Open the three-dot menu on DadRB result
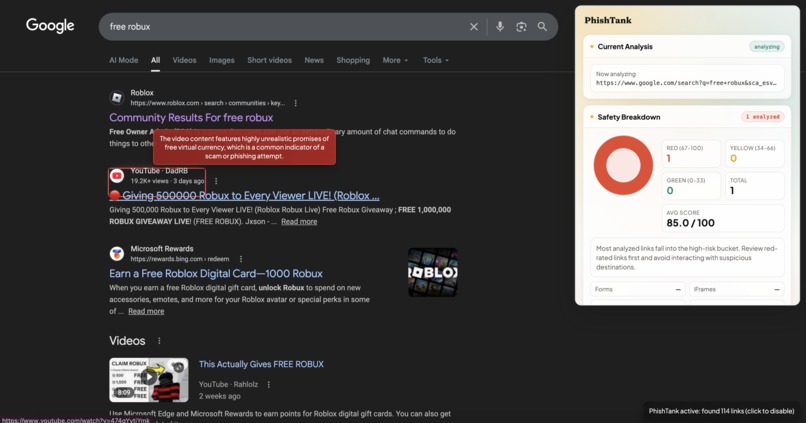The image size is (806, 423). coord(216,181)
